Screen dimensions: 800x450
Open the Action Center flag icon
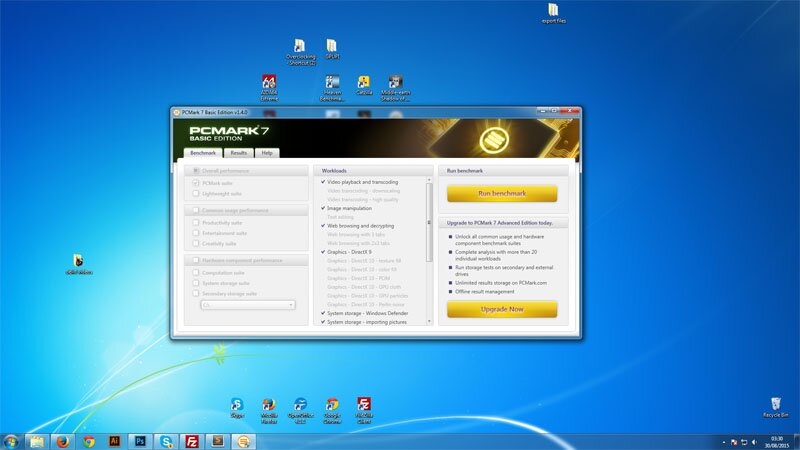coord(734,442)
